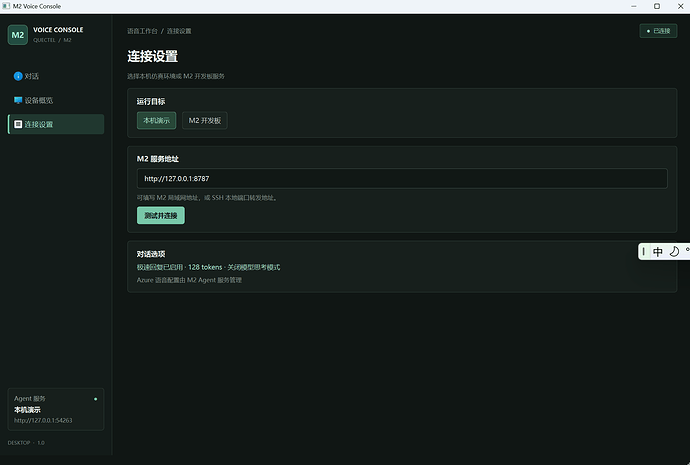The height and width of the screenshot is (465, 690).
Task: Click the 对话选项 section heading
Action: tap(151, 254)
